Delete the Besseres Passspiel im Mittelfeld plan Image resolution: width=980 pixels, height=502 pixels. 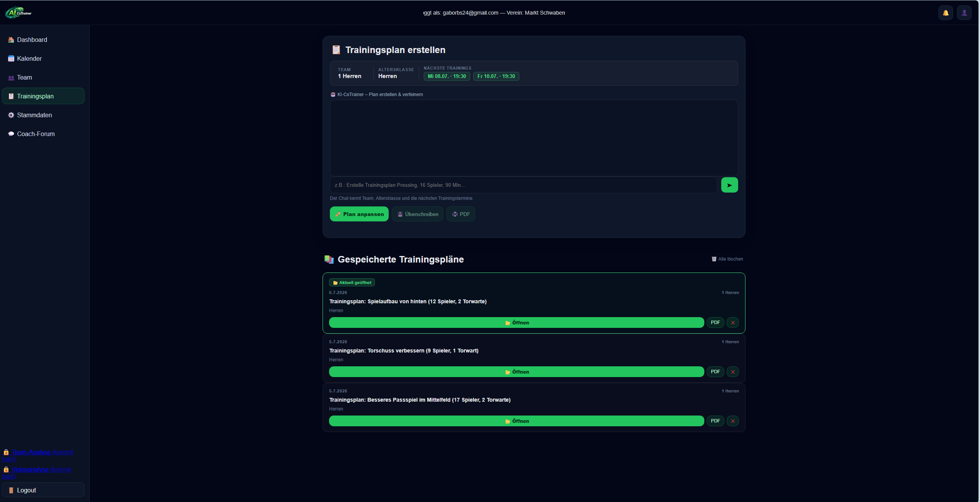732,421
